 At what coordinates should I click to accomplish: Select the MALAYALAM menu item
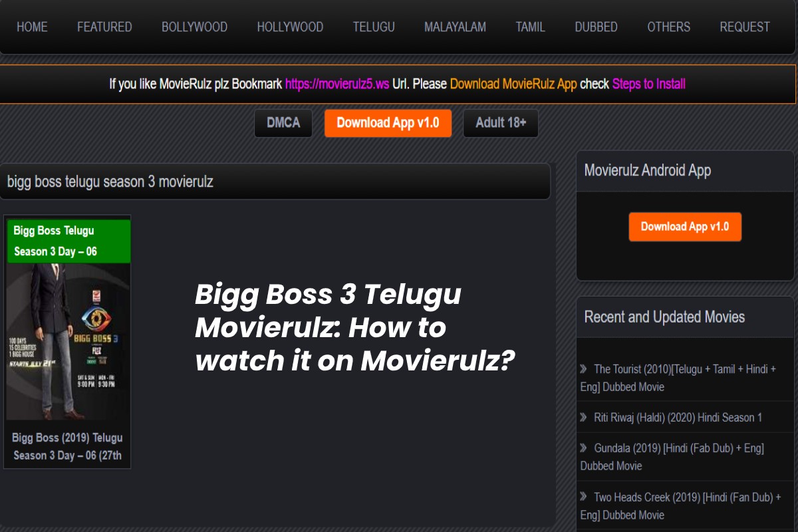click(x=455, y=27)
